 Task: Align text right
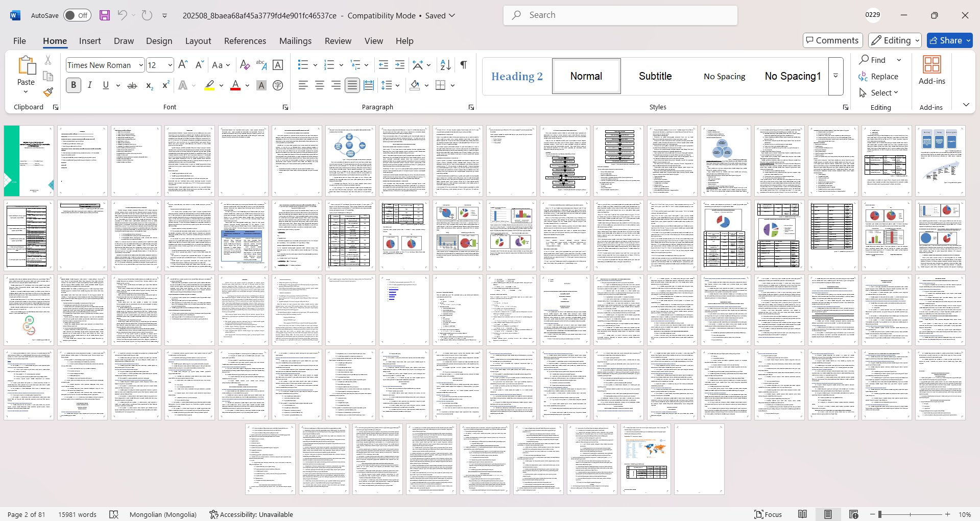pos(336,85)
